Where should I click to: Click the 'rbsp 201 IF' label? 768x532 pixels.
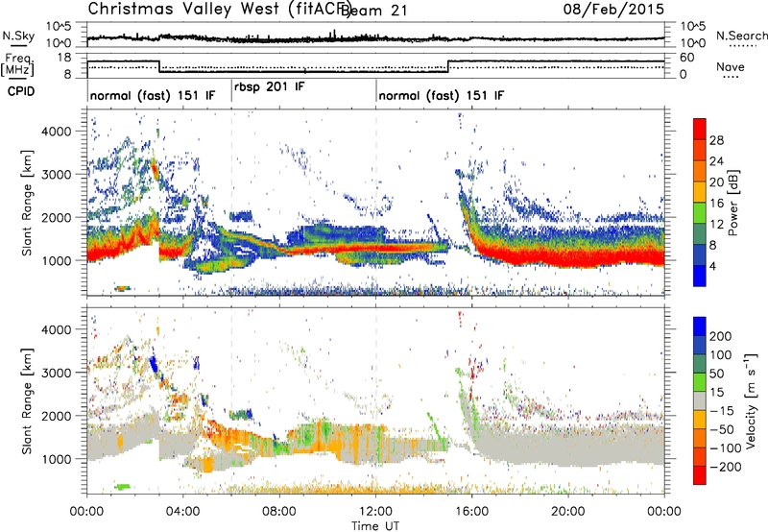pos(270,86)
